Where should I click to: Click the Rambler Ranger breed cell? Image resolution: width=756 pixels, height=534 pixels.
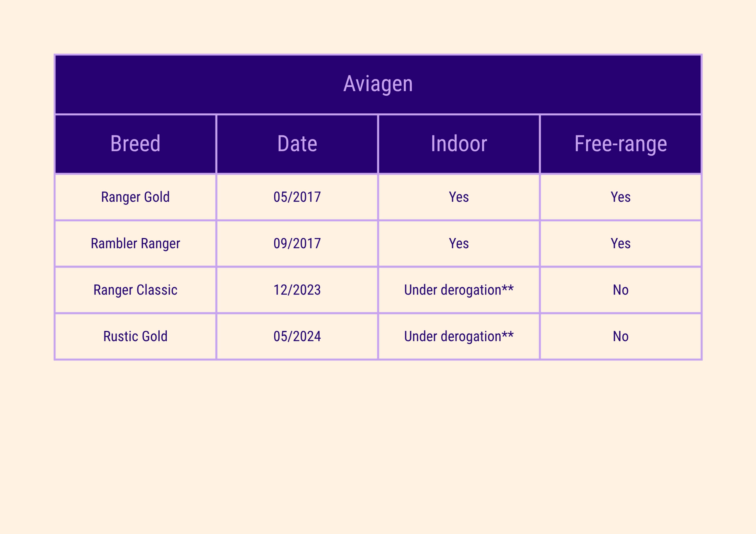point(135,243)
